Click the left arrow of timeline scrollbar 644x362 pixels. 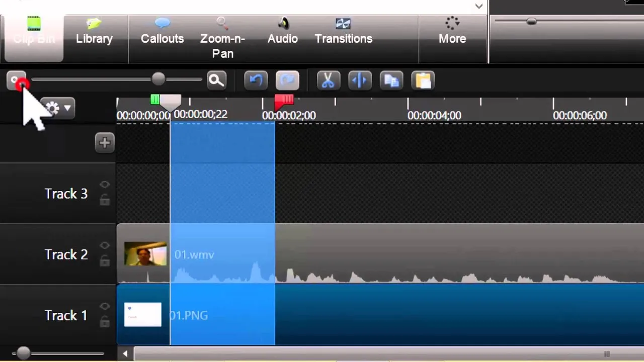coord(125,353)
